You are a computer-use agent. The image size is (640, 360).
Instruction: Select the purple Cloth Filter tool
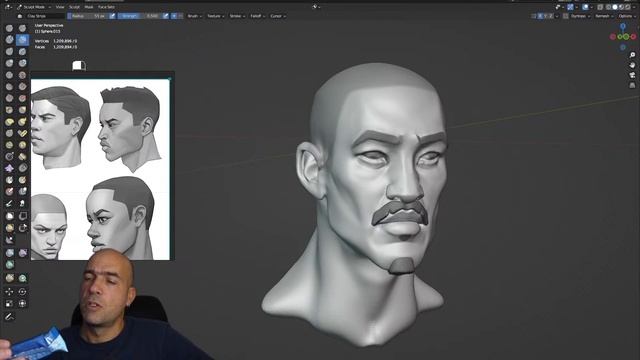click(x=22, y=253)
